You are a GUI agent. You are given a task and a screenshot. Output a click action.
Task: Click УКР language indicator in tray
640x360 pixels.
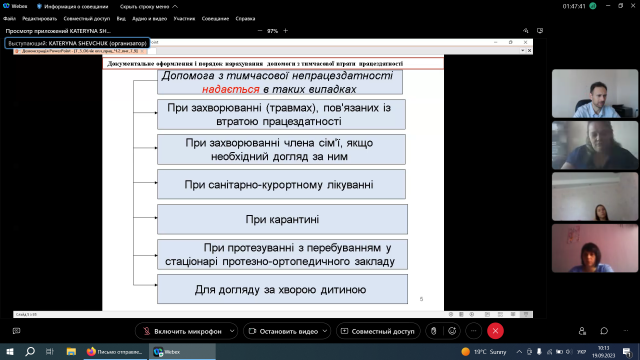tap(582, 352)
